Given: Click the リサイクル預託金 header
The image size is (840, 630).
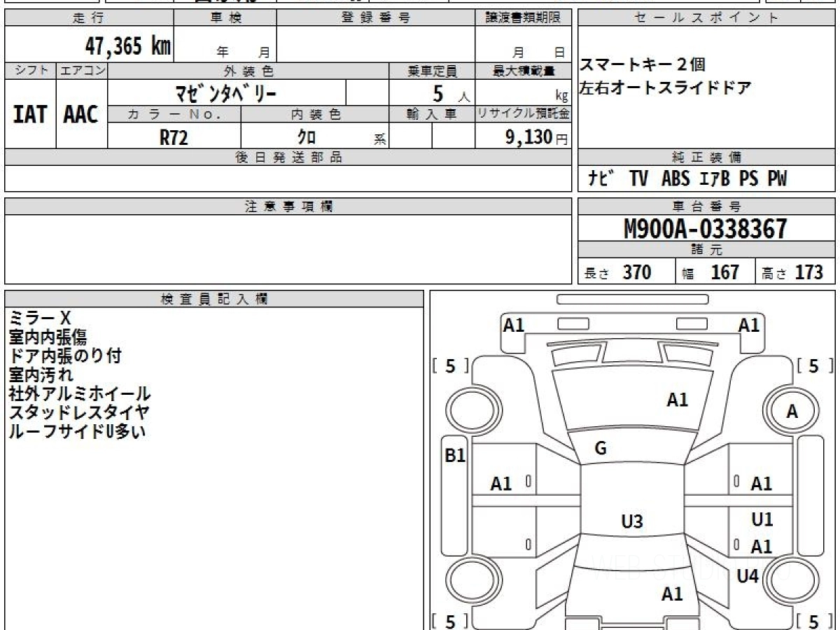Looking at the screenshot, I should coord(524,114).
